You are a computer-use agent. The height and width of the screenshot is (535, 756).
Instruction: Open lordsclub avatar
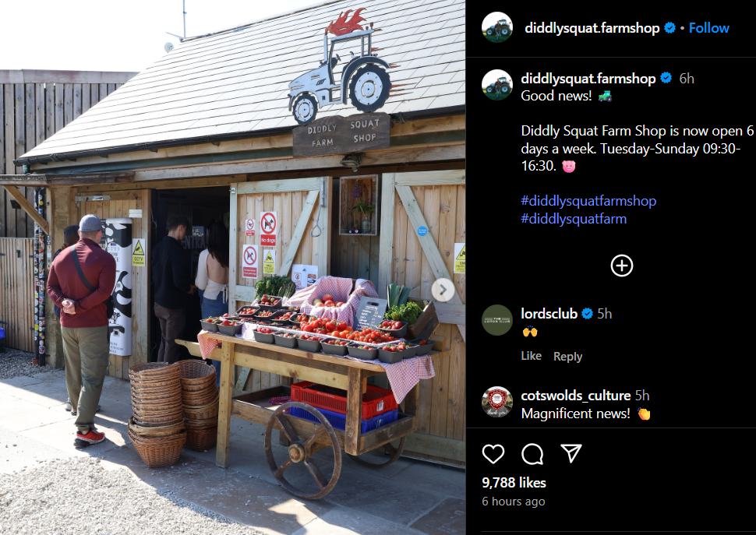(x=497, y=320)
